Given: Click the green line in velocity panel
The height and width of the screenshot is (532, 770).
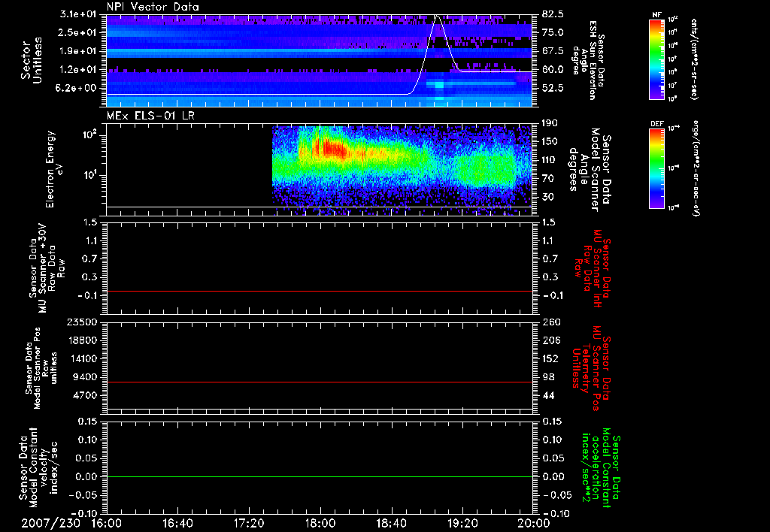Looking at the screenshot, I should tap(320, 476).
